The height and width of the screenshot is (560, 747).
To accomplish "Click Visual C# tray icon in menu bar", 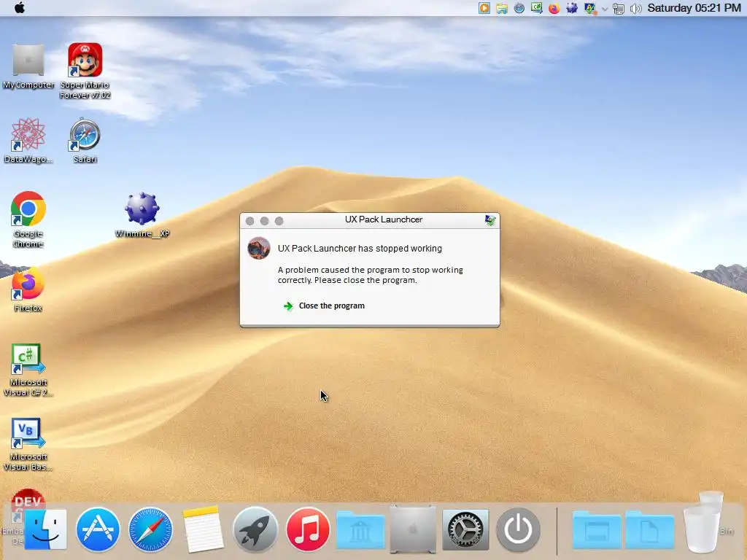I will pos(536,8).
